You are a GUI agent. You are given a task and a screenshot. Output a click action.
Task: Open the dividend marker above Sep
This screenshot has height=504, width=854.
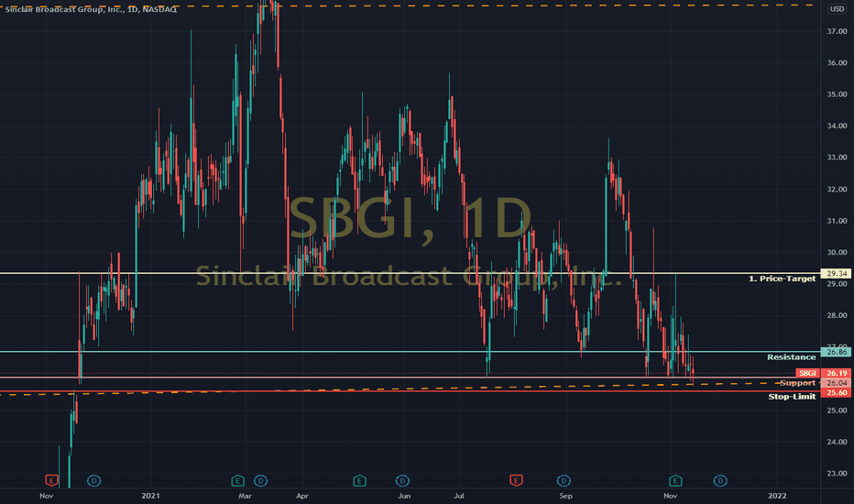(564, 480)
